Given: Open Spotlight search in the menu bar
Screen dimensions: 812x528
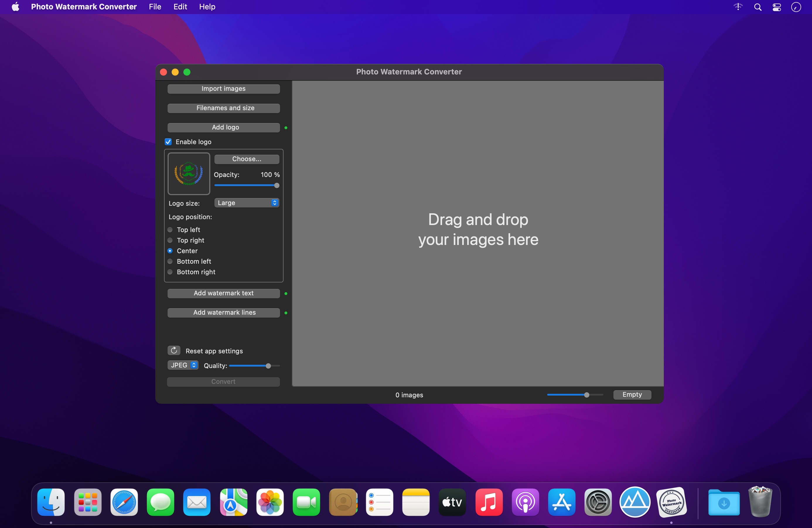Looking at the screenshot, I should click(758, 7).
